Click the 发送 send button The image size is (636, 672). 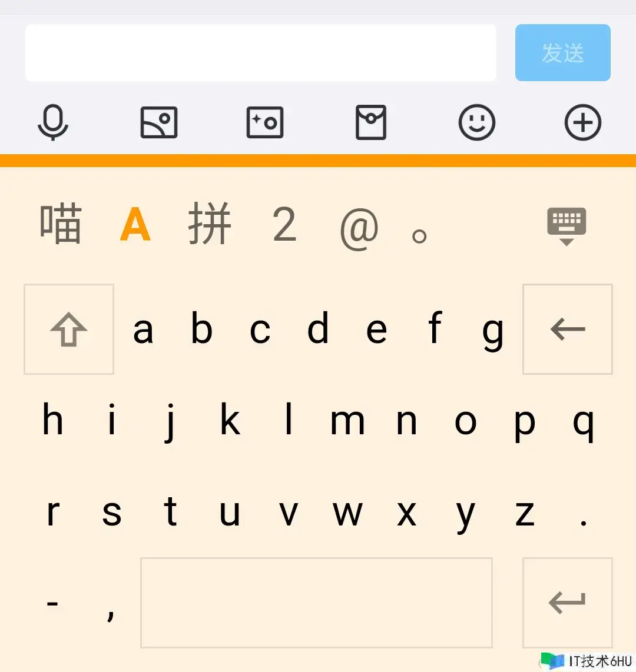pos(562,53)
